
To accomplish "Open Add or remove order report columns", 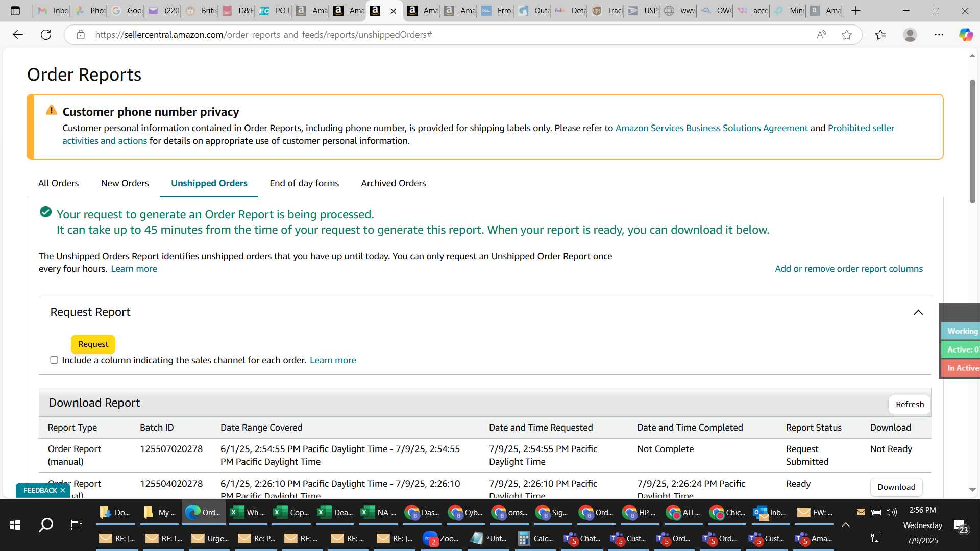I will coord(849,269).
